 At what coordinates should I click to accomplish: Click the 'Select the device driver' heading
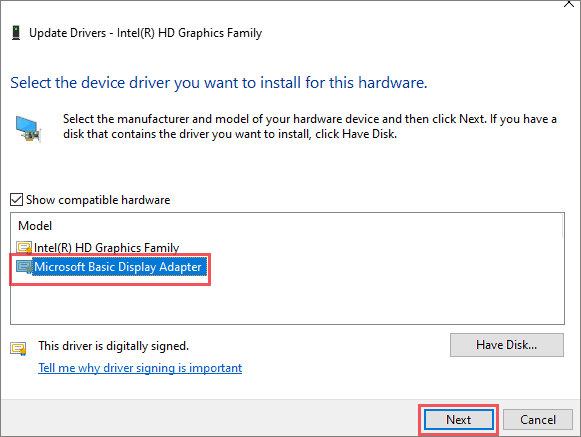219,82
